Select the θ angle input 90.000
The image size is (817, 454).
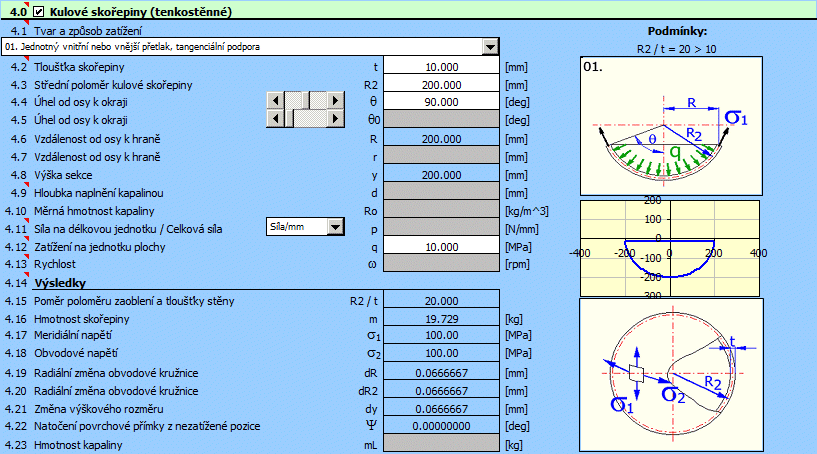point(441,102)
